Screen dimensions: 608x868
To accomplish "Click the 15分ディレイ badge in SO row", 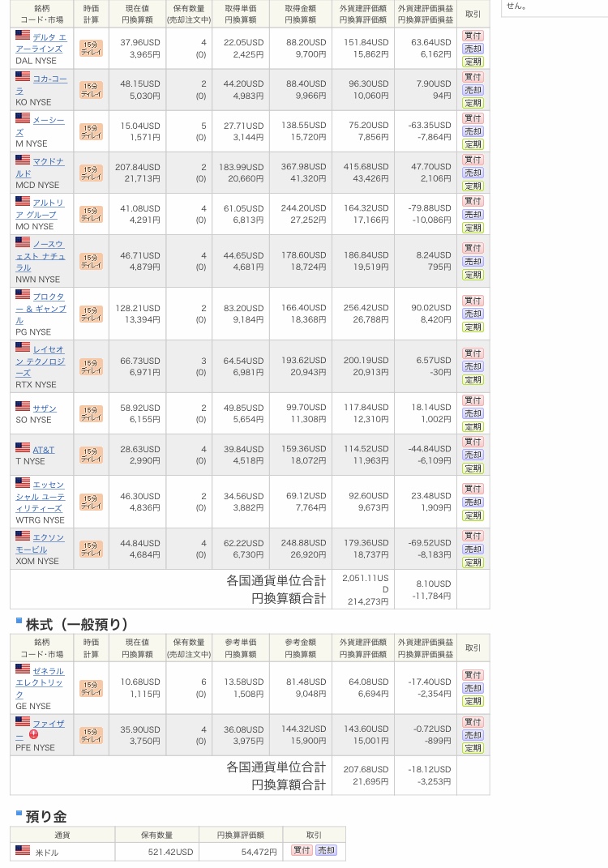I will (x=92, y=413).
